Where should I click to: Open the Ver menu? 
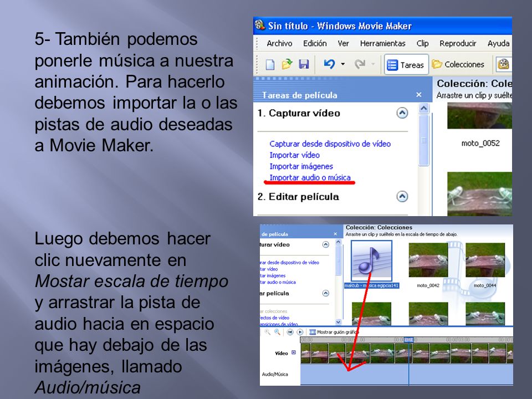(343, 43)
